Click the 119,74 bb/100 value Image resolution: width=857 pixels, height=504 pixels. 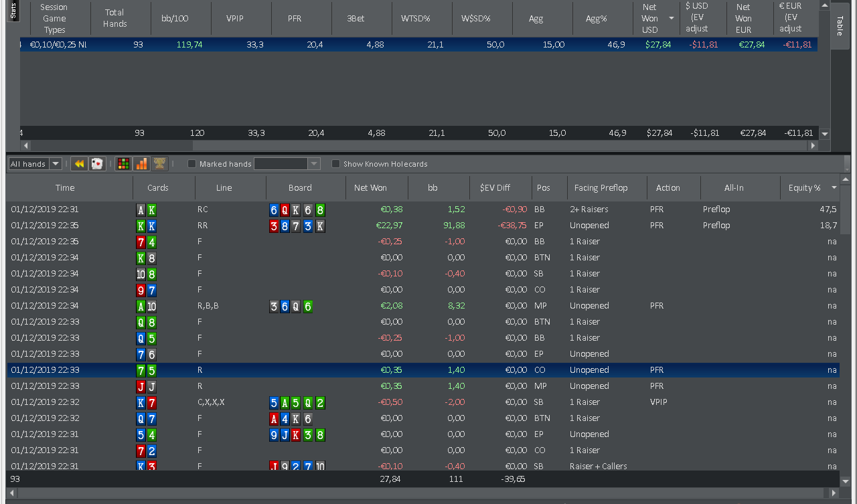coord(189,44)
